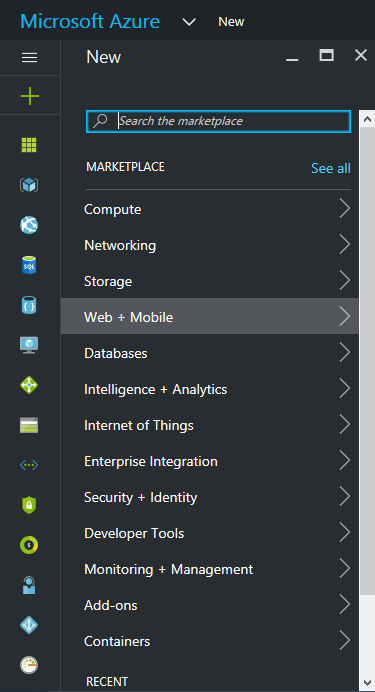Open App Services globe icon
375x692 pixels.
[29, 225]
